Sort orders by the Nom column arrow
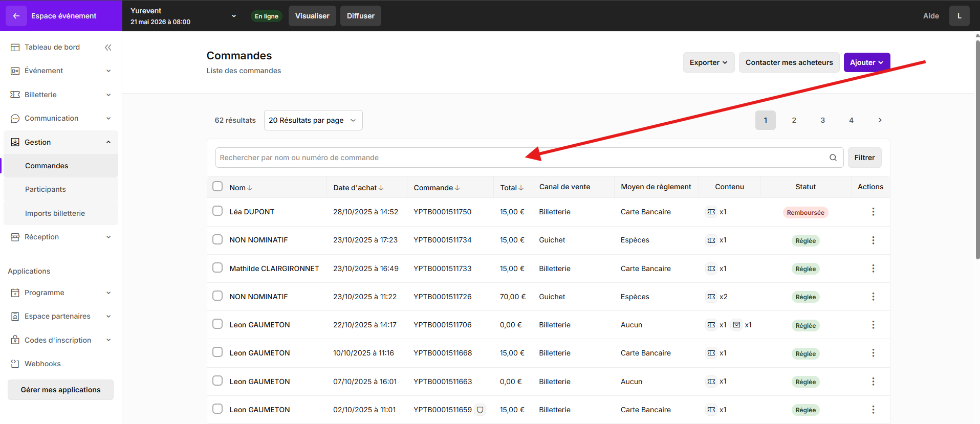The width and height of the screenshot is (980, 424). 250,188
